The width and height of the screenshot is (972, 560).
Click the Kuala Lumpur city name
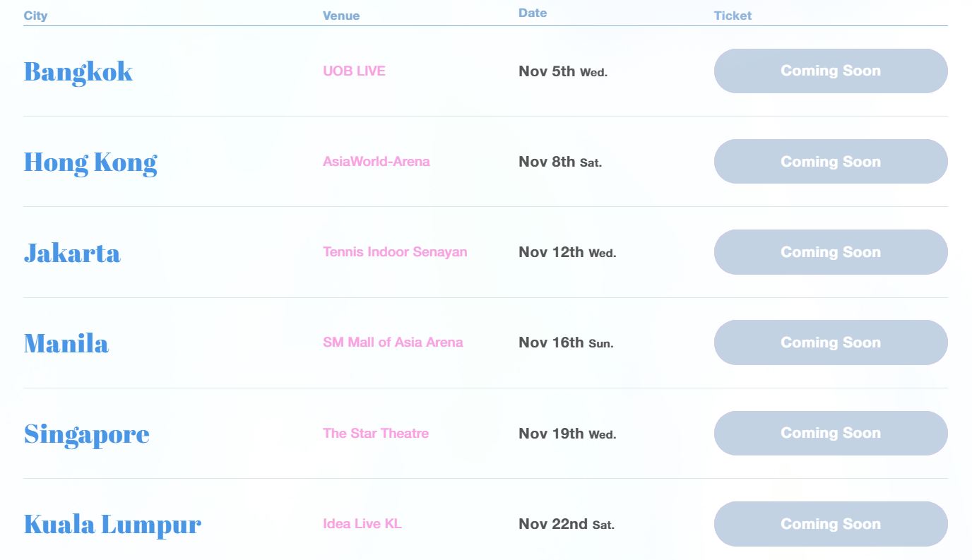[x=112, y=525]
